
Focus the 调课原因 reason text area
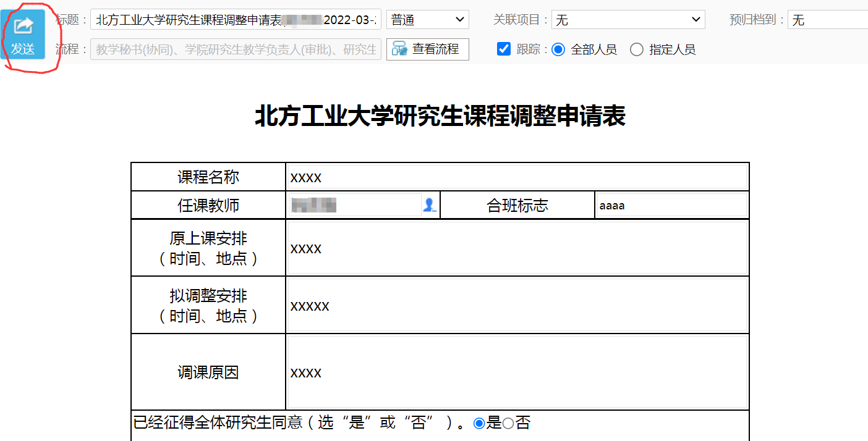coord(517,372)
